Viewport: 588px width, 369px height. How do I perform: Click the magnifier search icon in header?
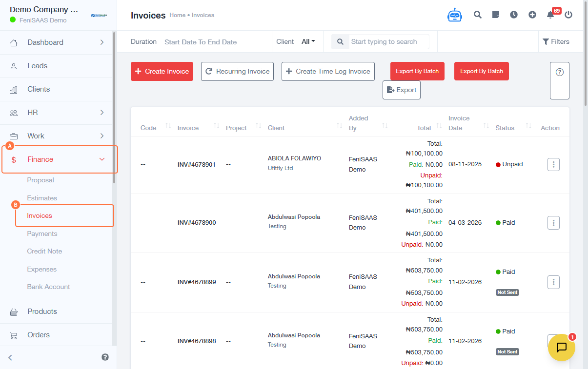[x=478, y=15]
